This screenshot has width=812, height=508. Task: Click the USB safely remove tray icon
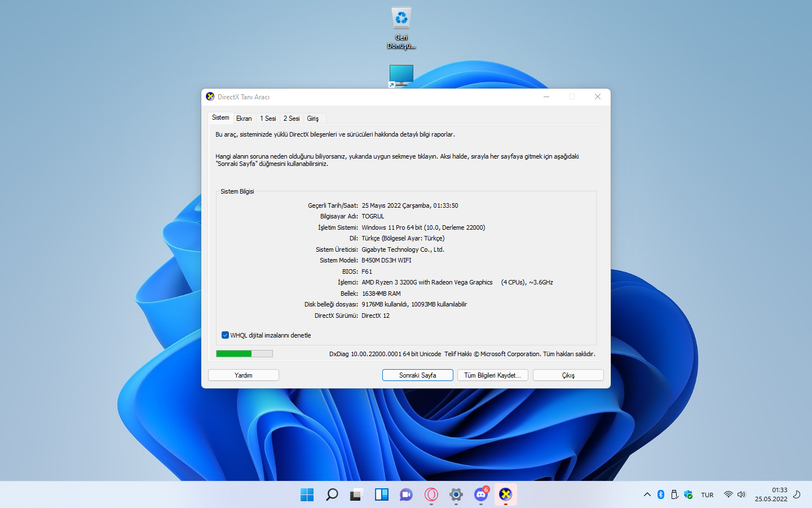point(674,494)
